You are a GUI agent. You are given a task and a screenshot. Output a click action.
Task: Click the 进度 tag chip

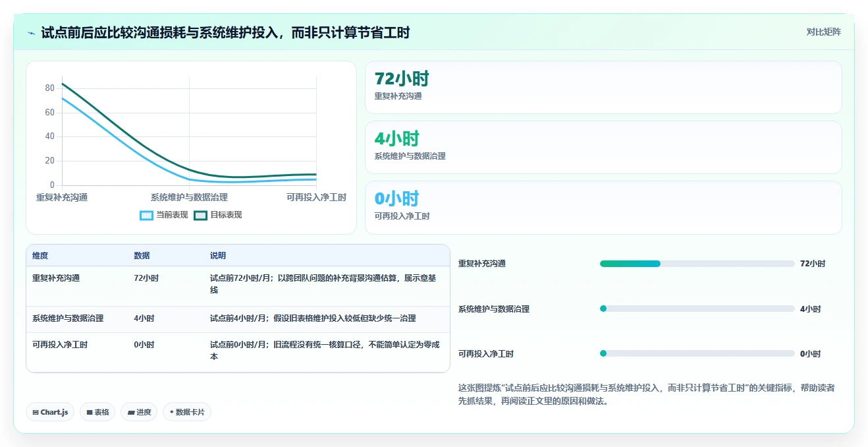139,412
